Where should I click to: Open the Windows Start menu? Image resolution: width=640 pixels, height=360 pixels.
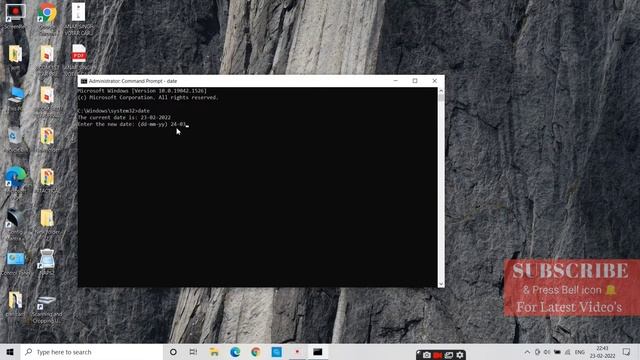pos(10,352)
